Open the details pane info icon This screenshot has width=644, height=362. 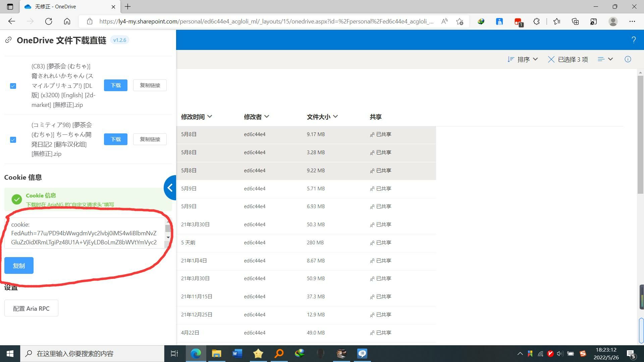[x=628, y=59]
